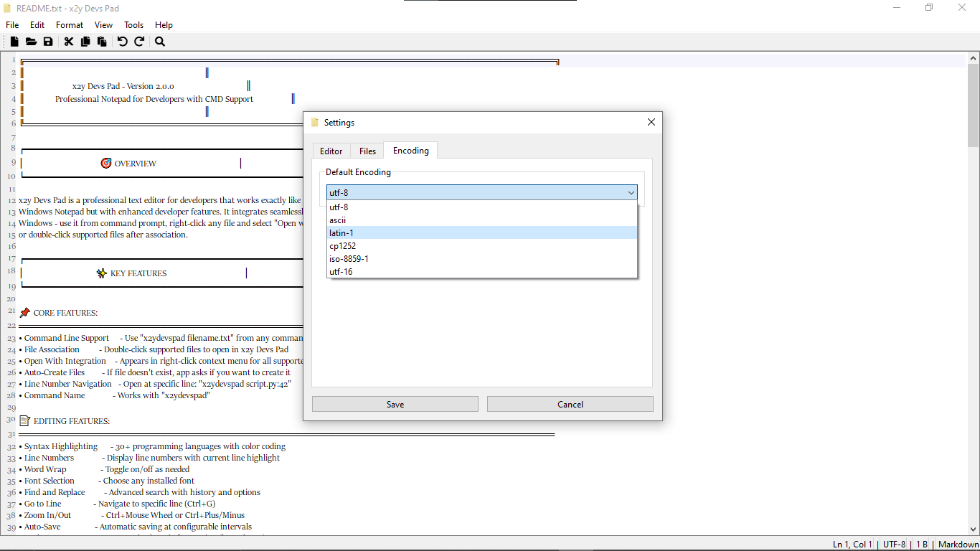Viewport: 980px width, 551px height.
Task: Restore down the x2y Devs Pad window
Action: [929, 8]
